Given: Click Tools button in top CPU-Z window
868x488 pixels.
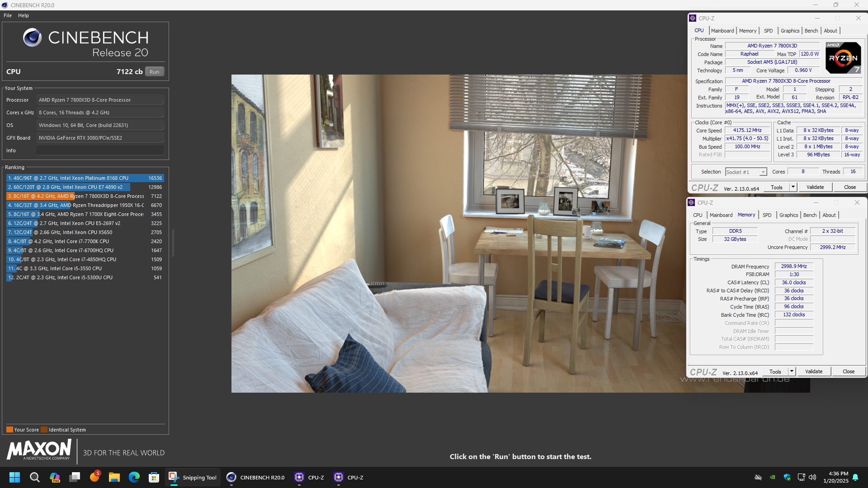Looking at the screenshot, I should coord(777,187).
